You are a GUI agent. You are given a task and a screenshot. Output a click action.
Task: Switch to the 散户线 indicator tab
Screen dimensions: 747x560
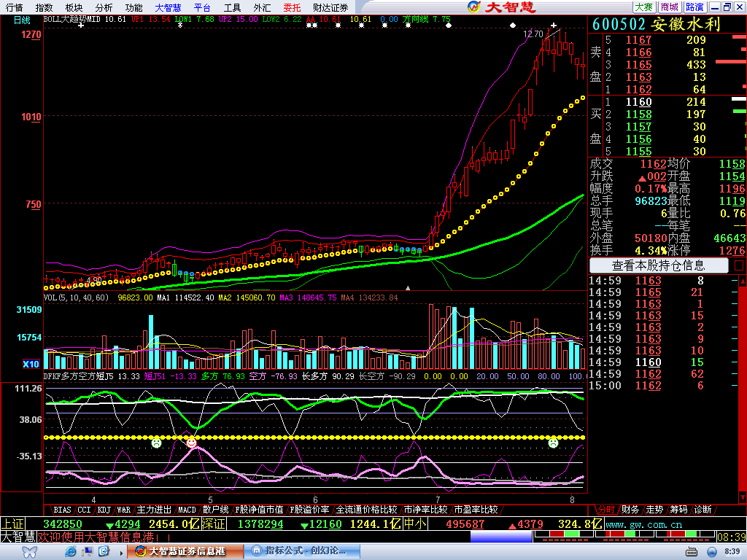(x=215, y=510)
